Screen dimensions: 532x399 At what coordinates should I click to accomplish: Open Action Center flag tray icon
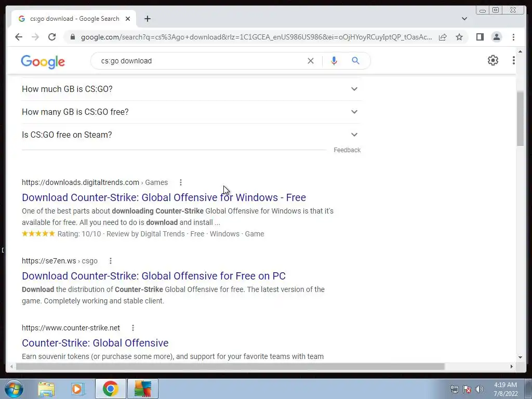(x=467, y=389)
